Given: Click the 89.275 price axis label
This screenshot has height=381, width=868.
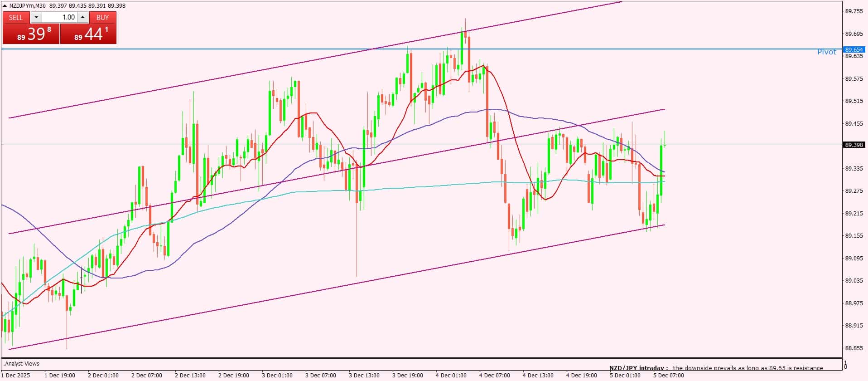Looking at the screenshot, I should (854, 191).
